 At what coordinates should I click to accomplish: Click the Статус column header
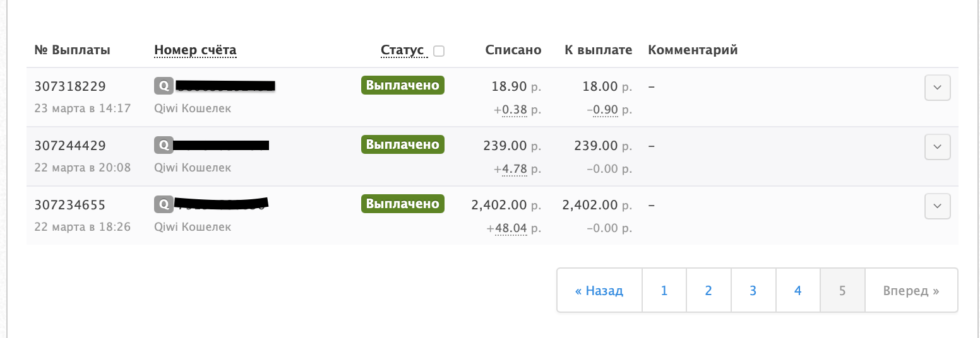pyautogui.click(x=402, y=50)
